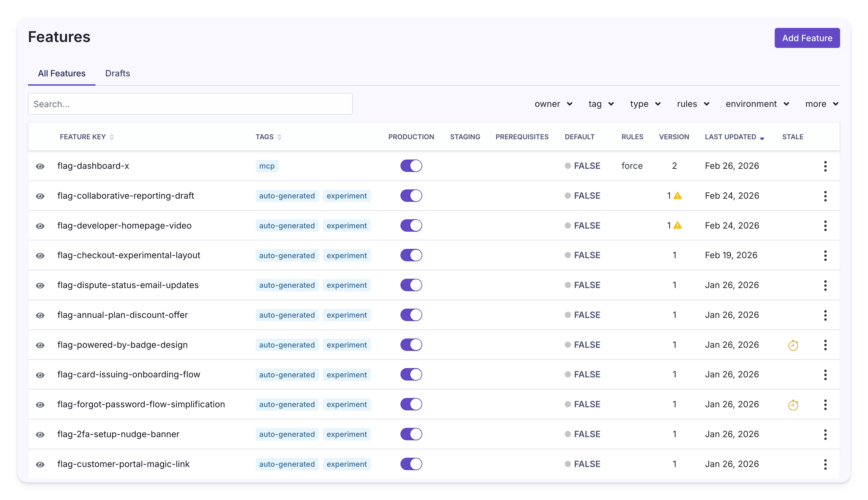Disable production for flag-card-issuing-onboarding-flow
This screenshot has height=500, width=868.
[411, 374]
